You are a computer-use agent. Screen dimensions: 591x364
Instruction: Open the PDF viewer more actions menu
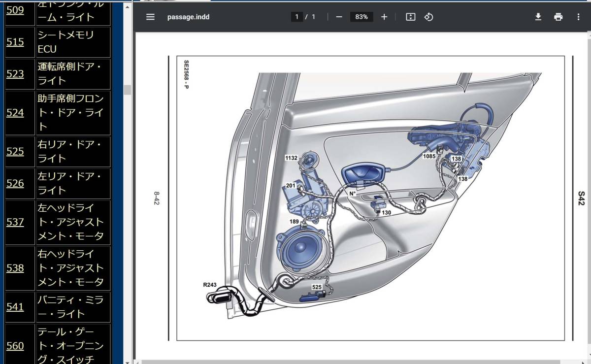point(578,17)
